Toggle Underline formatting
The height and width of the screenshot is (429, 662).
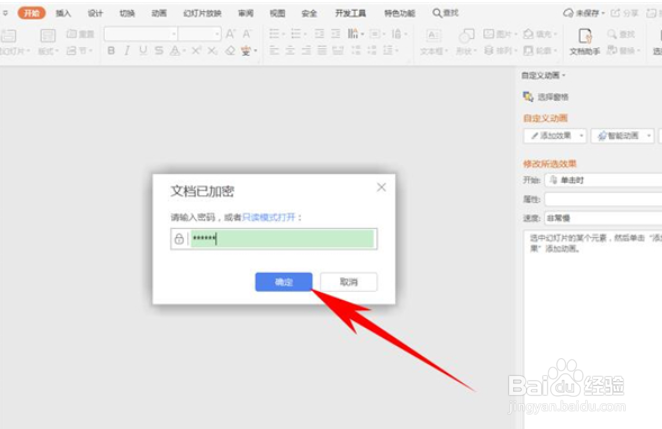[143, 51]
